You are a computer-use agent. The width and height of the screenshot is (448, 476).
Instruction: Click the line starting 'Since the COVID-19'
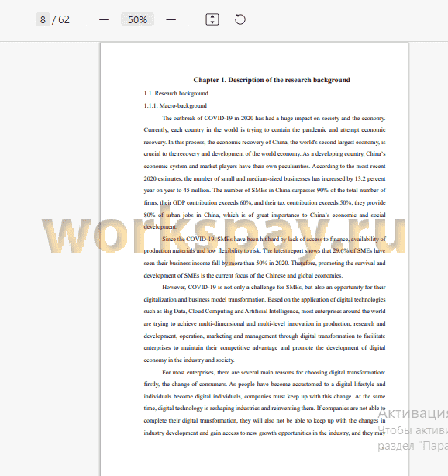274,239
